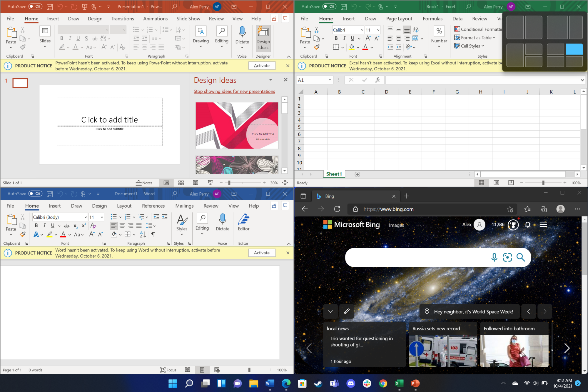Expand Excel formula bar chevron
Image resolution: width=588 pixels, height=392 pixels.
coord(582,80)
